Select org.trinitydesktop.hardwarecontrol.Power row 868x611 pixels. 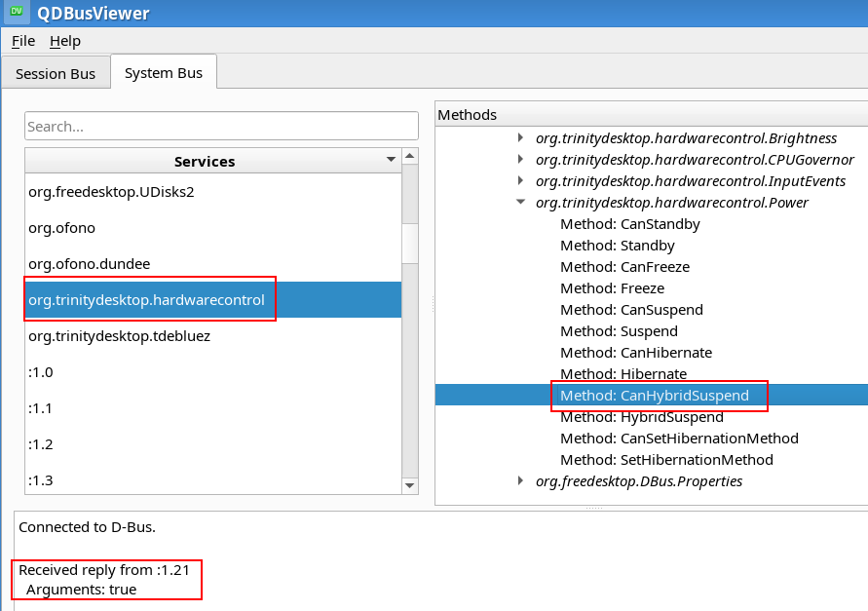672,203
